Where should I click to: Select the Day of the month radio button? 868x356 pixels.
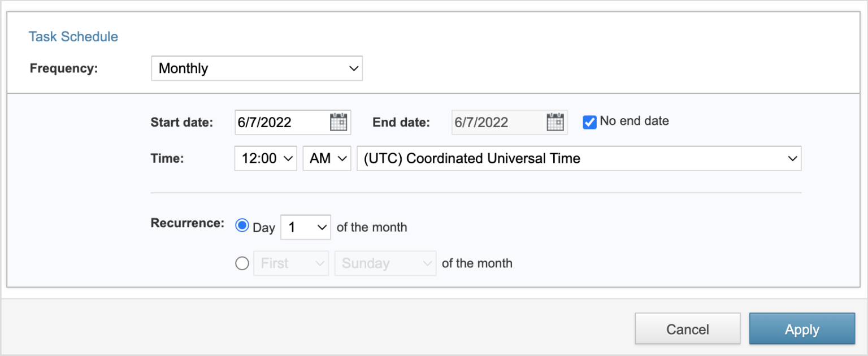click(242, 224)
